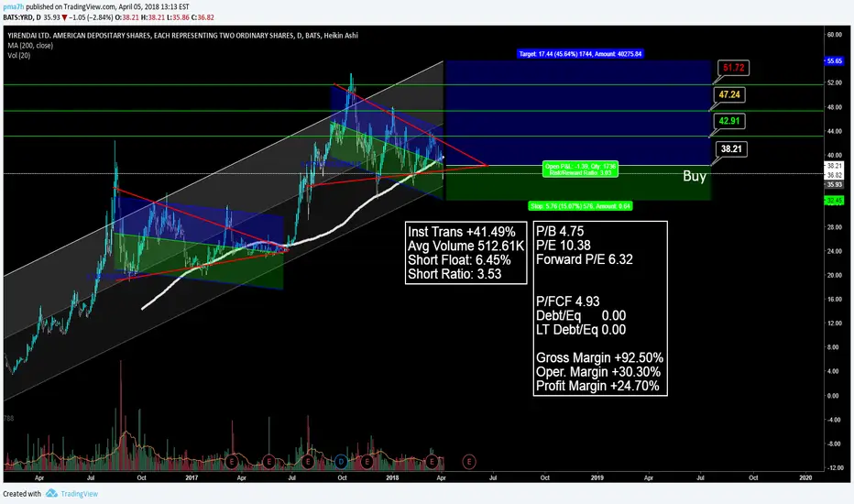Screen dimensions: 854x504
Task: Click the earnings E marker just before Apr 2018
Action: click(x=432, y=462)
